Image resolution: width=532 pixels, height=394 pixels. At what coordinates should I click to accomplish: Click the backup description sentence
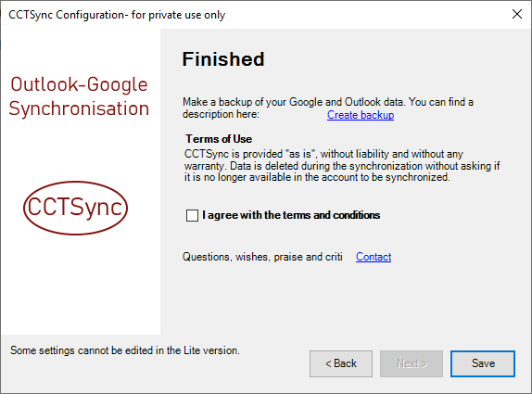(x=328, y=108)
